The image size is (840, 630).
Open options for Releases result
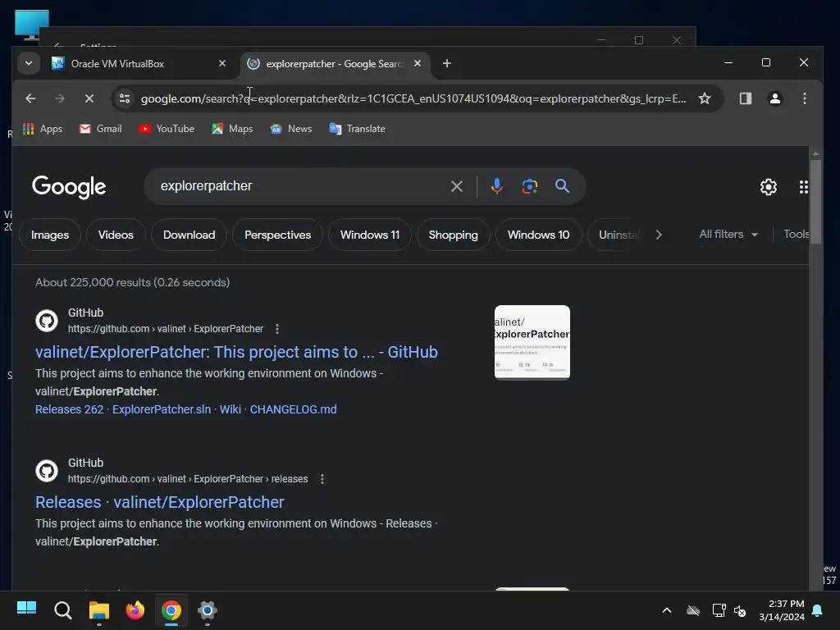322,479
